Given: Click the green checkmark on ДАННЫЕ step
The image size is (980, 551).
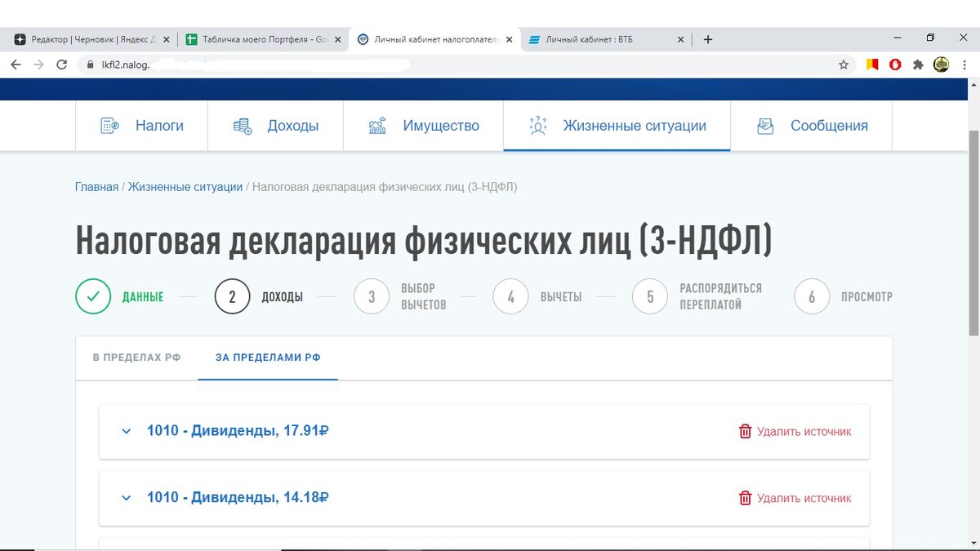Looking at the screenshot, I should [x=92, y=296].
